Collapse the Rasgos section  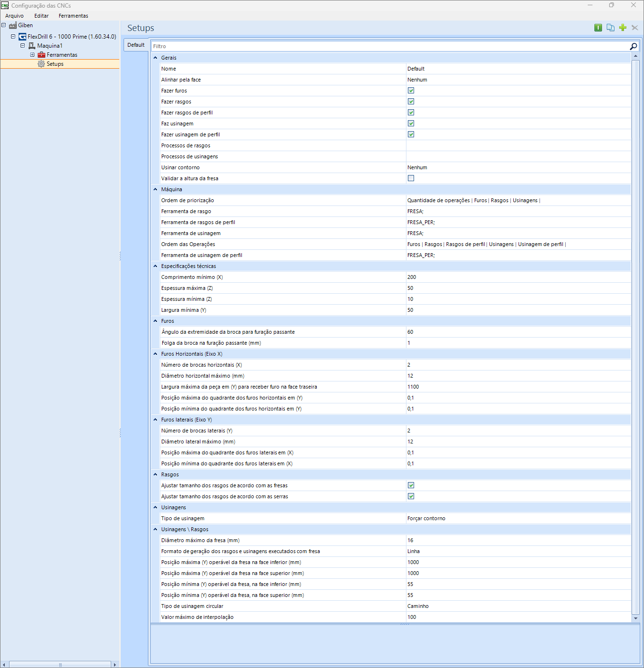tap(156, 474)
